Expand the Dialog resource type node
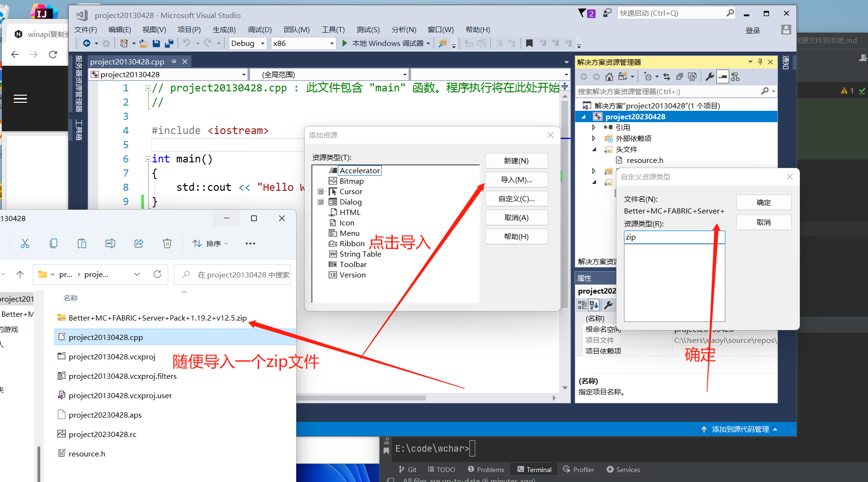This screenshot has width=868, height=482. (x=321, y=202)
